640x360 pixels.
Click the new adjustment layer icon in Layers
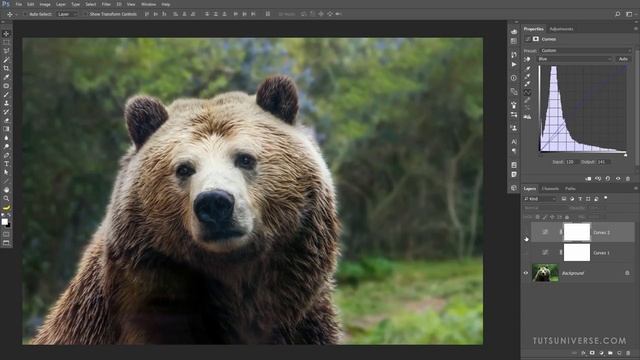tap(601, 353)
